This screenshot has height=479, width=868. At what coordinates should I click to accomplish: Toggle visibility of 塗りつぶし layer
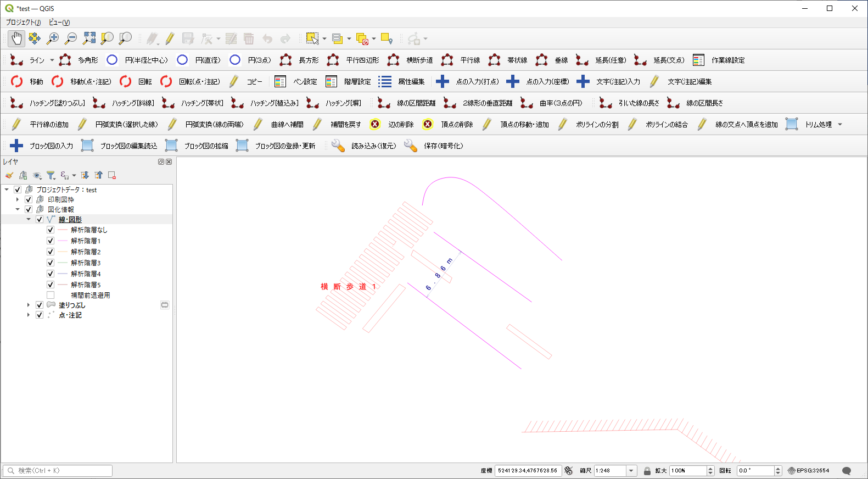40,305
